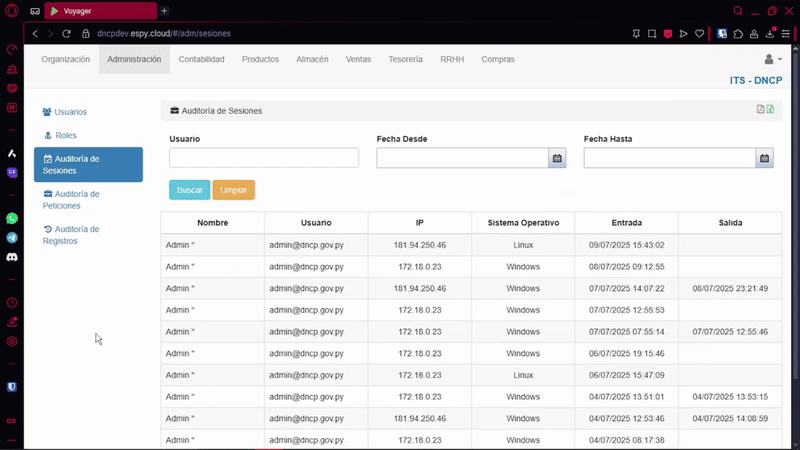Image resolution: width=800 pixels, height=450 pixels.
Task: Switch to the RRHH menu
Action: (451, 59)
